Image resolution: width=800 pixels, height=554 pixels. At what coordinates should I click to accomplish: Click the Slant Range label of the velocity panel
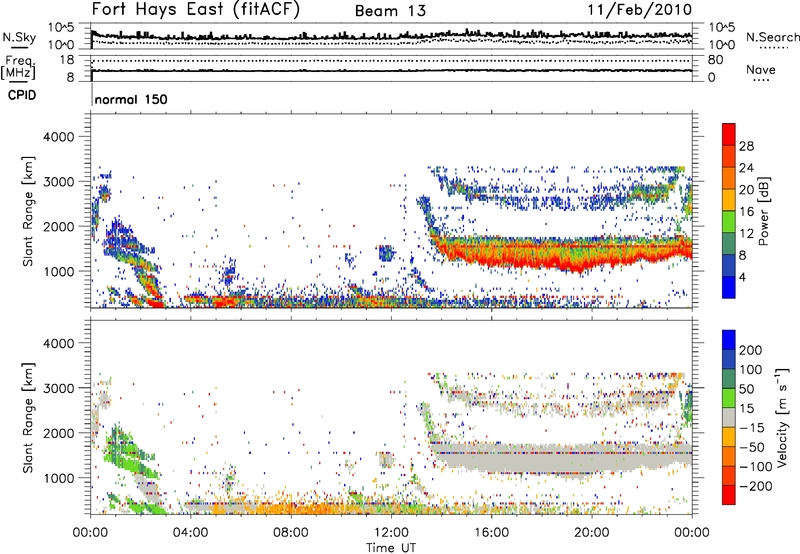(28, 417)
